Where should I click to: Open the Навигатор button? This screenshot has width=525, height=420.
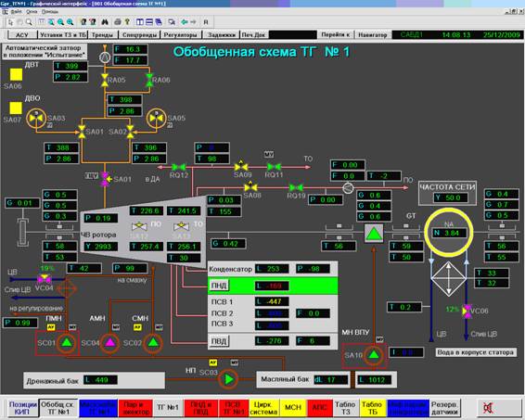tap(372, 35)
